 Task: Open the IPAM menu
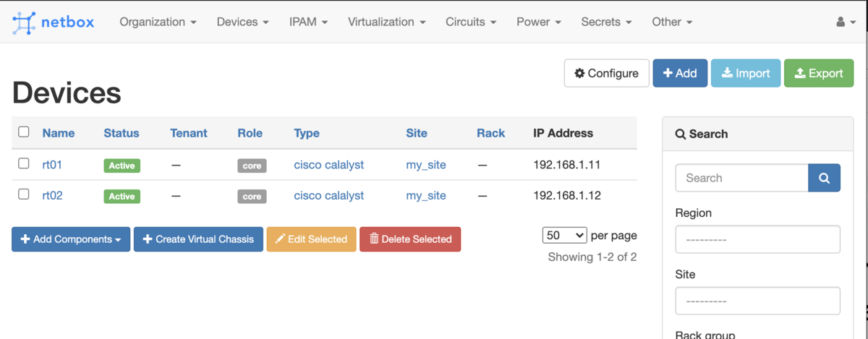click(308, 22)
